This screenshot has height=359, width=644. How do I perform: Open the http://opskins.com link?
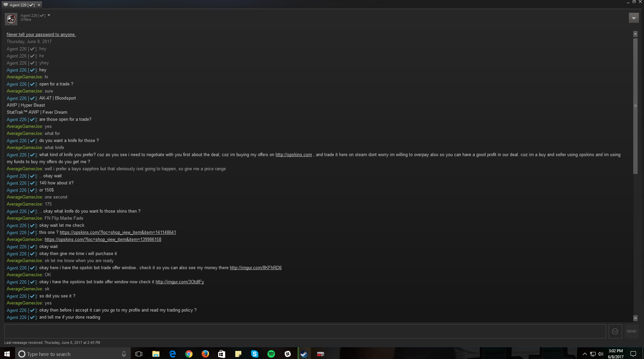(x=294, y=155)
